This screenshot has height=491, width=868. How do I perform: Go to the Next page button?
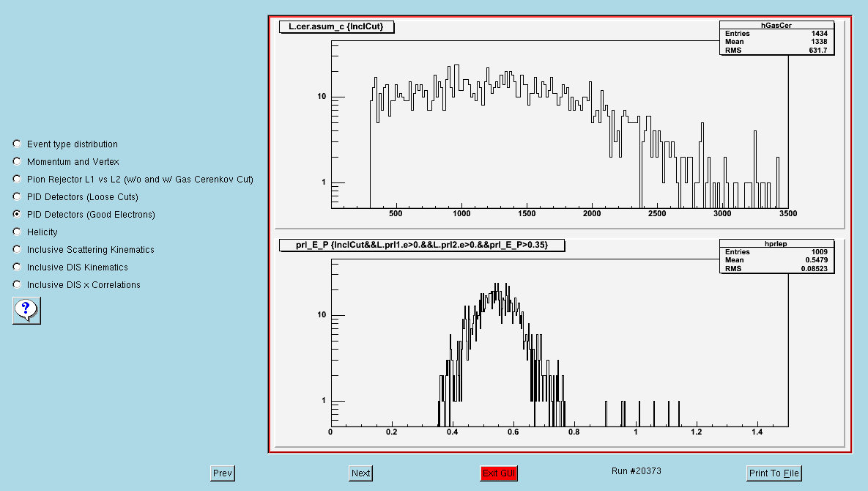tap(361, 473)
